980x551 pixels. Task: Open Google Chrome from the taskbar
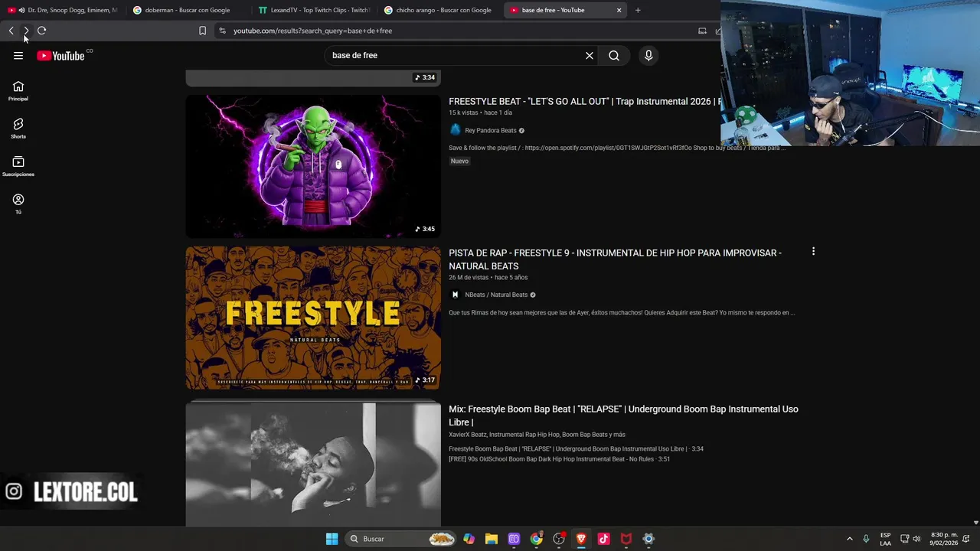pyautogui.click(x=537, y=539)
